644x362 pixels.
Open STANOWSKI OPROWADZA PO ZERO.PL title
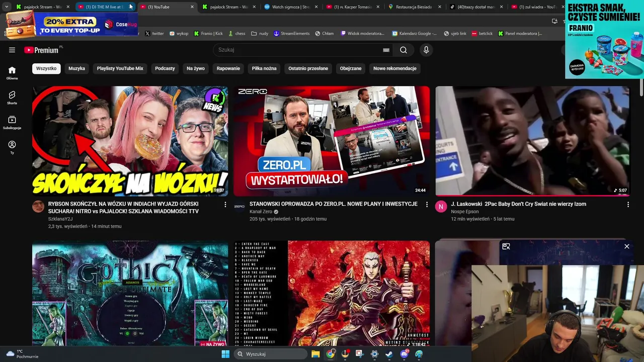(x=334, y=204)
